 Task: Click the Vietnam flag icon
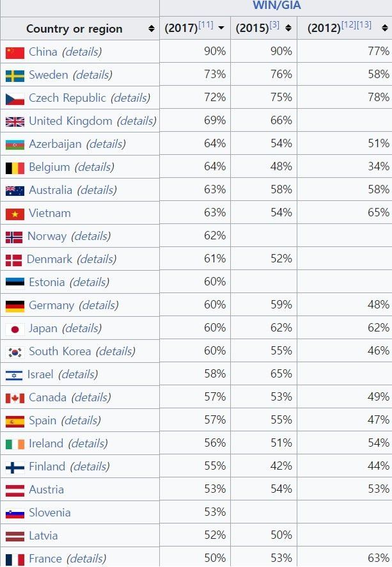click(x=15, y=214)
